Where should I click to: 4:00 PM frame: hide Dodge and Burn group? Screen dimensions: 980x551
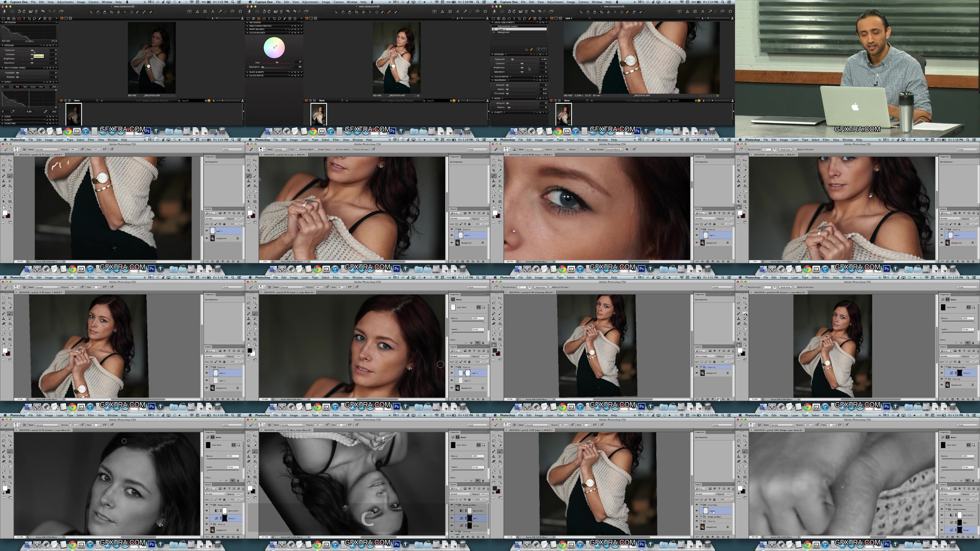pyautogui.click(x=207, y=505)
